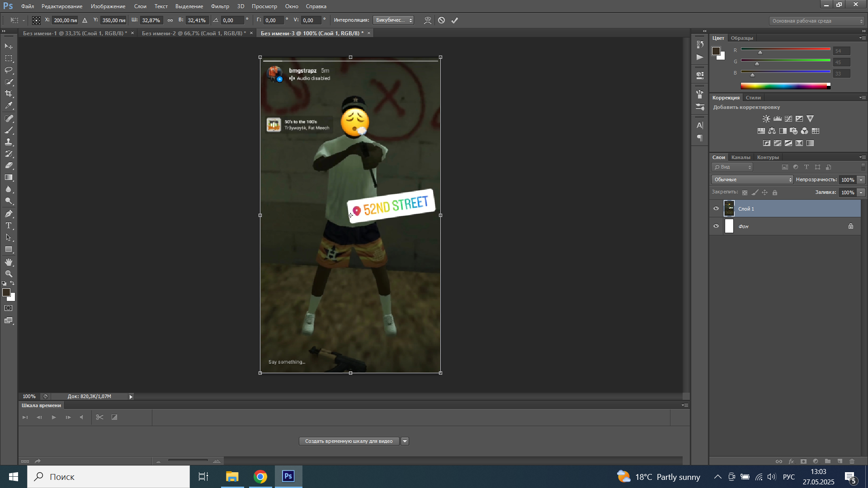
Task: Open the blend mode Обычные dropdown
Action: [752, 180]
